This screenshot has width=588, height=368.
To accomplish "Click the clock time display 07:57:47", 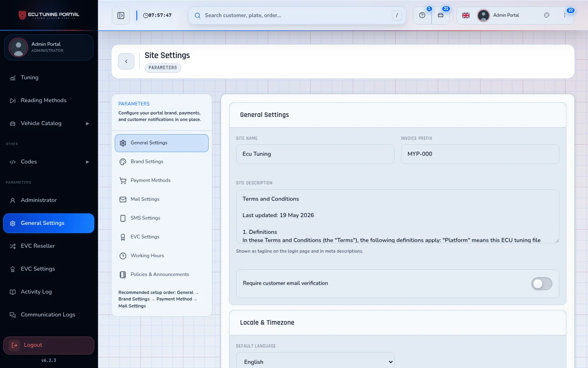I will [x=157, y=16].
